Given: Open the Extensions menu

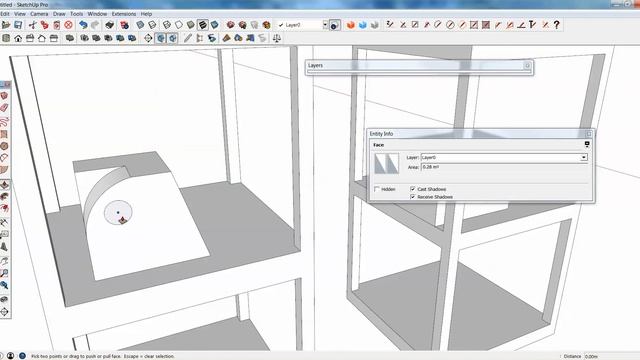Looking at the screenshot, I should tap(124, 14).
